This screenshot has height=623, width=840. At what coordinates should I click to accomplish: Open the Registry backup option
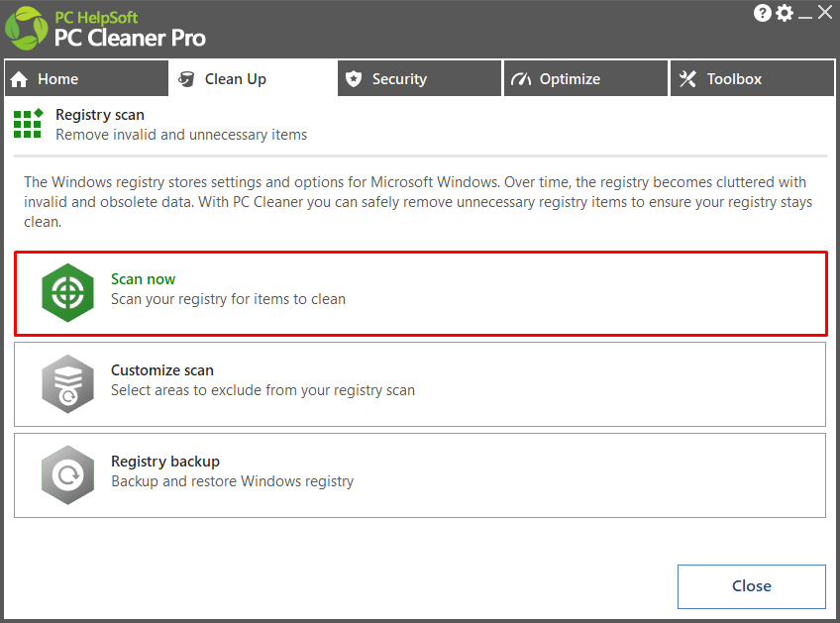click(x=420, y=475)
